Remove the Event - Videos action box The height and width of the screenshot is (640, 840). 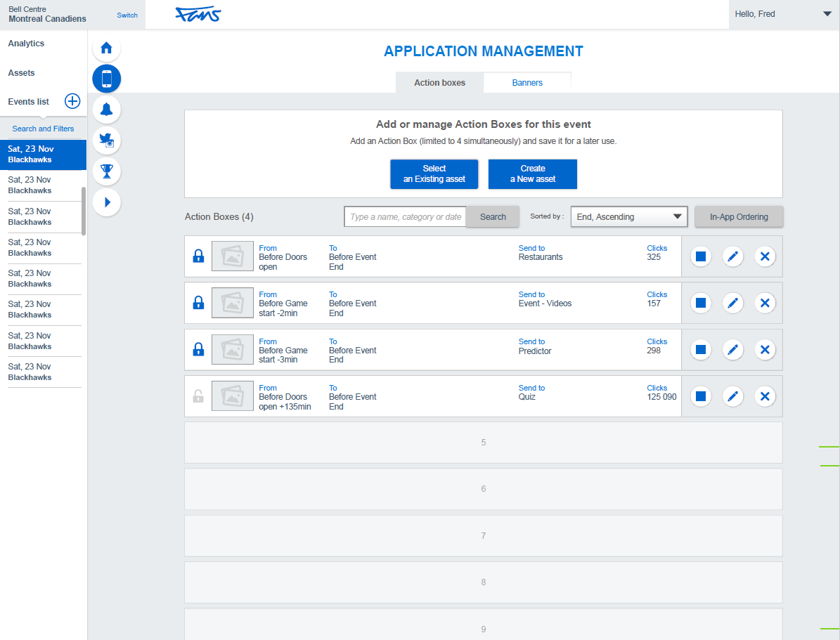765,303
